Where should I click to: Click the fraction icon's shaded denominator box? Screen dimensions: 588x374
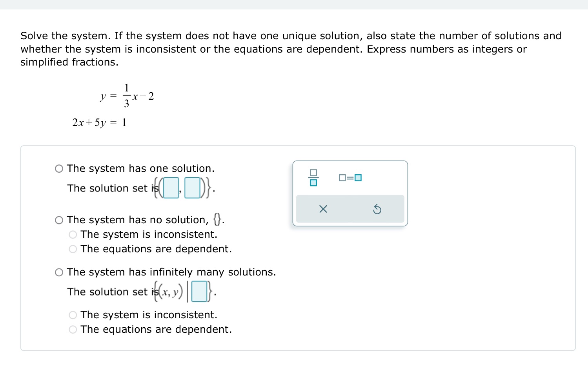(x=313, y=182)
